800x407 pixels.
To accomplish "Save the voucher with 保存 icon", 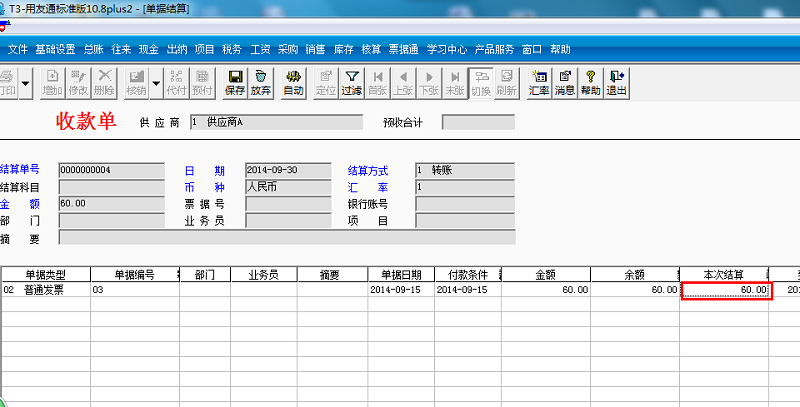I will 235,83.
